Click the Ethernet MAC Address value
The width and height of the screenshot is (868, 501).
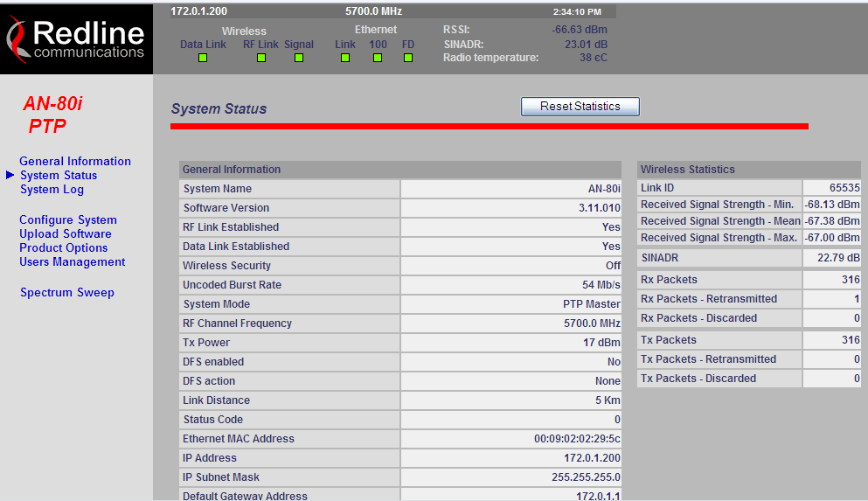[x=577, y=438]
